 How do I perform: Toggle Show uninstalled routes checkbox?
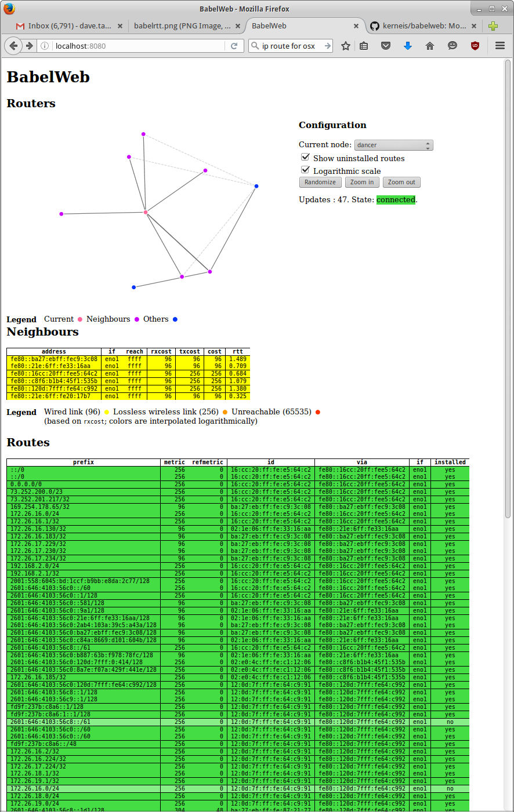305,157
